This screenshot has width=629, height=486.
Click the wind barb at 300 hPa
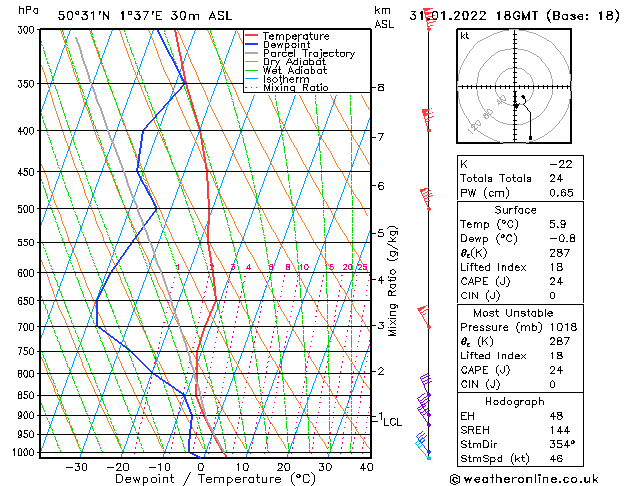(428, 20)
